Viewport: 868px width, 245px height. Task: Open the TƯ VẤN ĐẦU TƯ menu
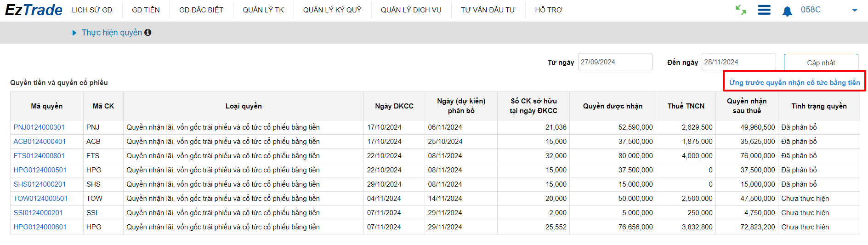(488, 10)
